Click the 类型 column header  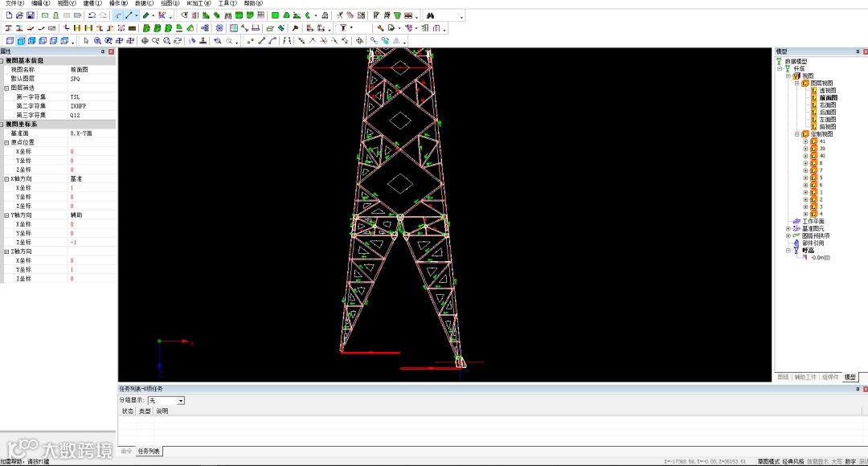(145, 411)
